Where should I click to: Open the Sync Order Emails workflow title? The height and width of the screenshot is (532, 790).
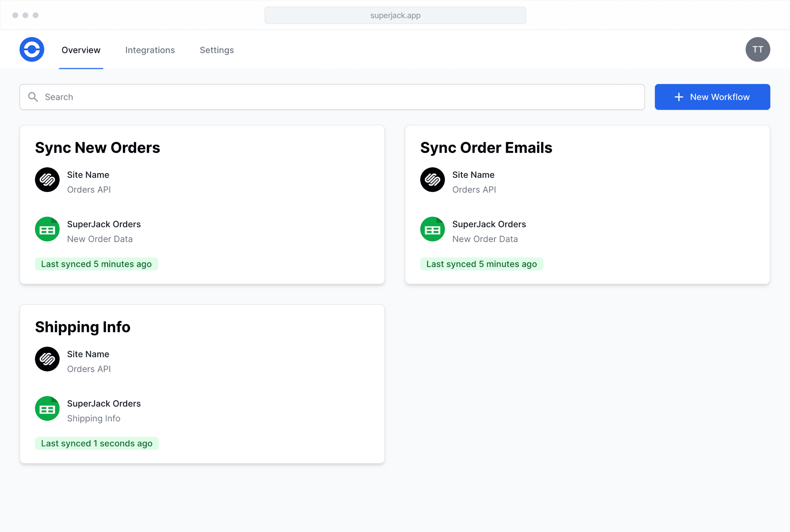[x=486, y=148]
